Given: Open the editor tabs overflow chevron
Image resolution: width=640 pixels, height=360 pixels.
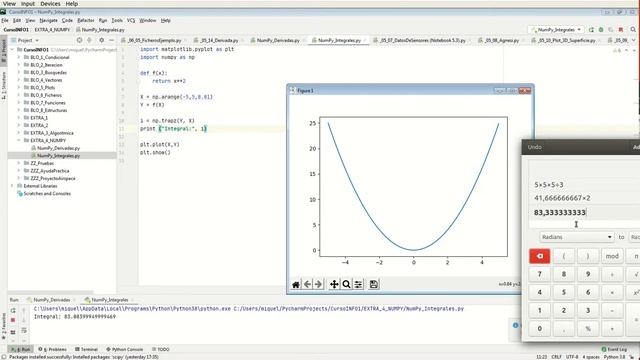Looking at the screenshot, I should pos(634,40).
